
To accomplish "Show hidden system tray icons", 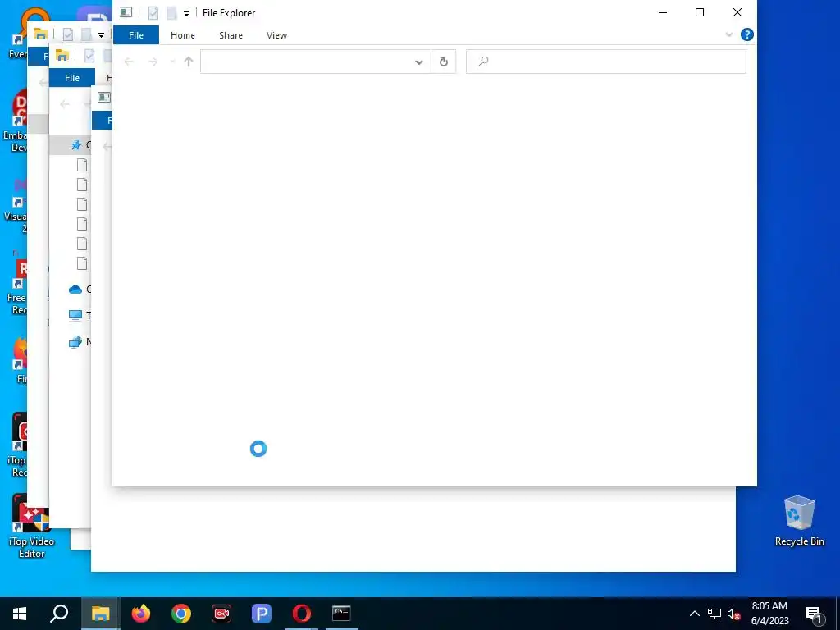I will click(694, 614).
